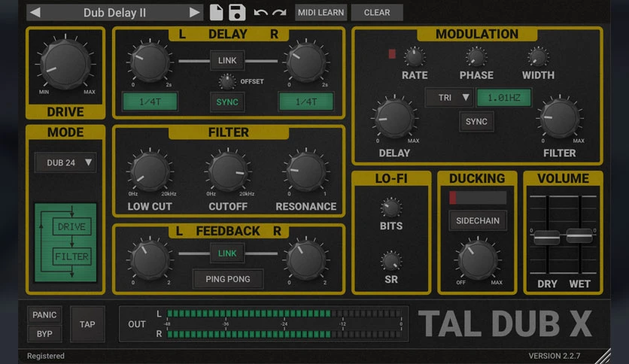Image resolution: width=629 pixels, height=364 pixels.
Task: Toggle the delay LINK button
Action: coord(227,60)
